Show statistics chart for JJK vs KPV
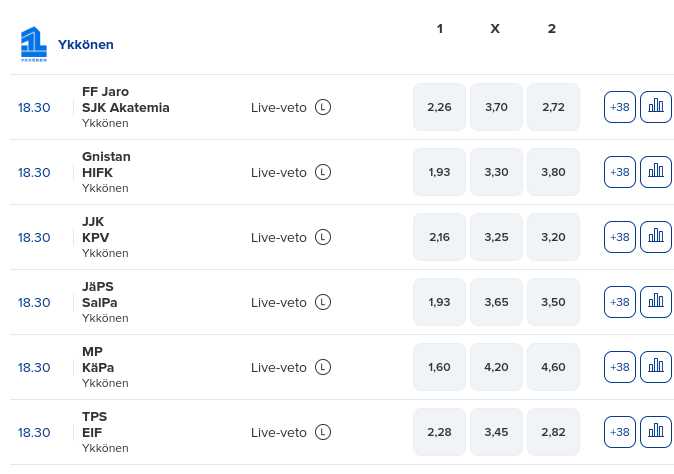This screenshot has width=674, height=474. (x=655, y=237)
